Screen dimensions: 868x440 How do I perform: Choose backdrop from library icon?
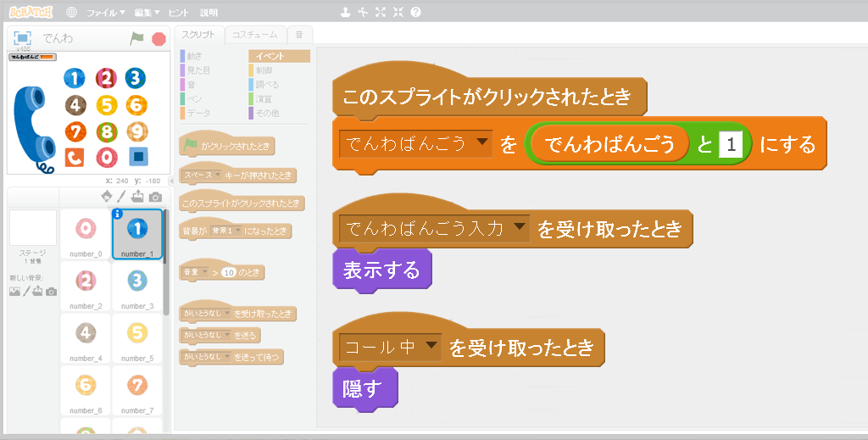tap(15, 291)
